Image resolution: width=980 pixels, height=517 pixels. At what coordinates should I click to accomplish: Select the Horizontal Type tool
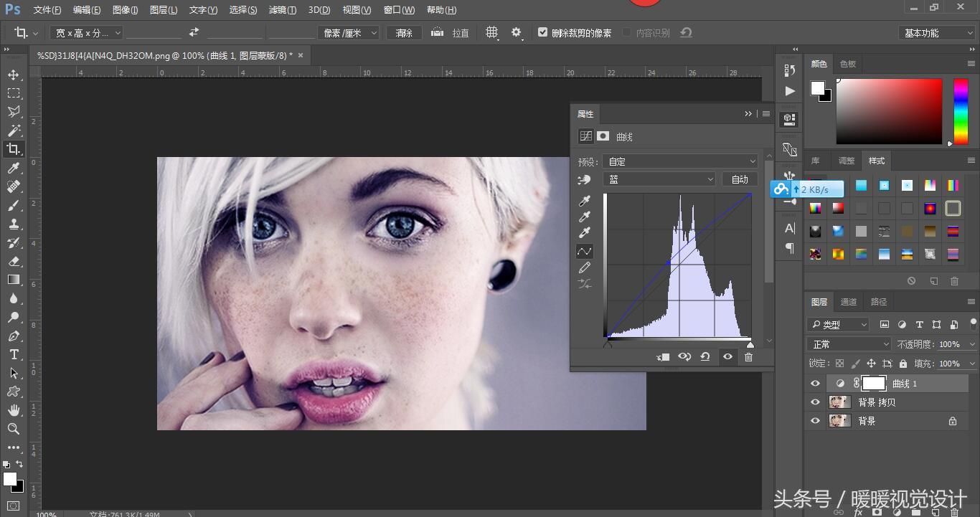(x=14, y=354)
